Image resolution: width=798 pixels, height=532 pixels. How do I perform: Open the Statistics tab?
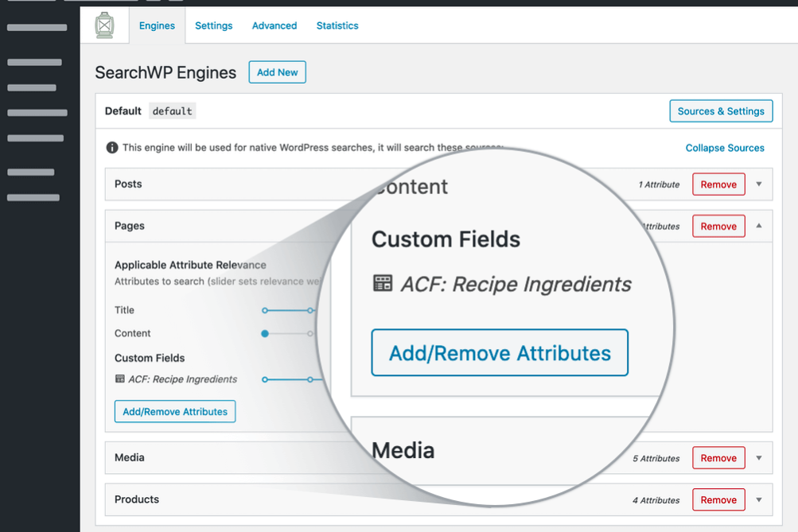[x=337, y=25]
